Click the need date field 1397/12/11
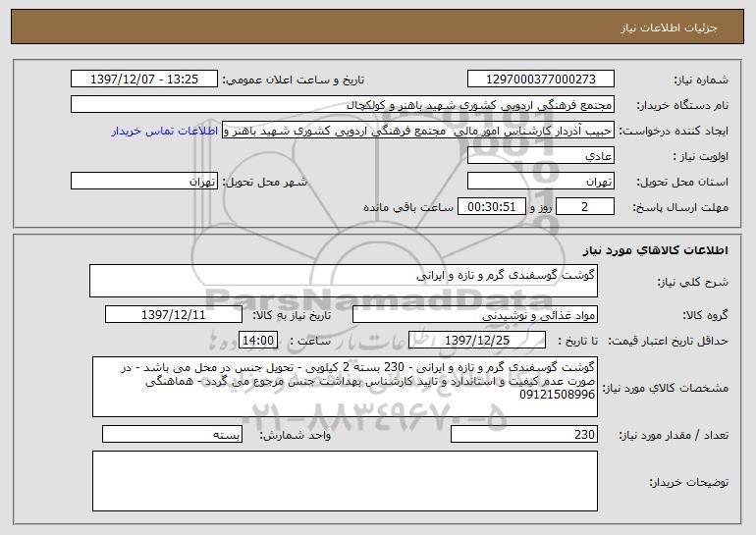 pos(174,315)
